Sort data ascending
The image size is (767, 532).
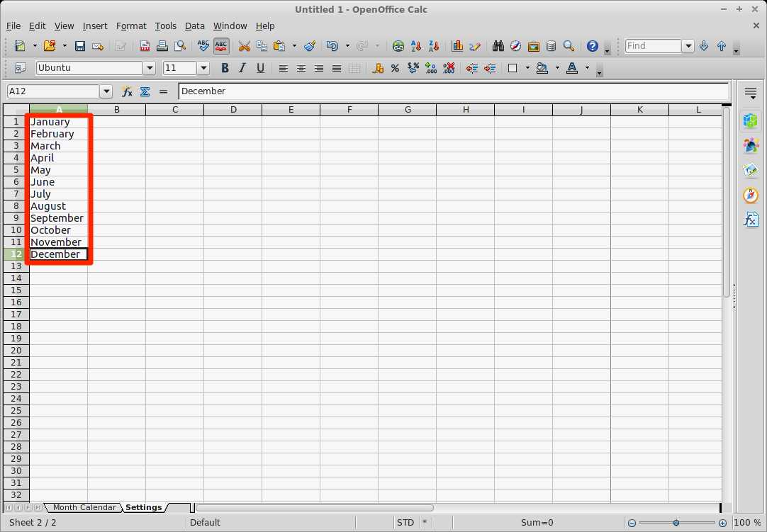(x=416, y=45)
